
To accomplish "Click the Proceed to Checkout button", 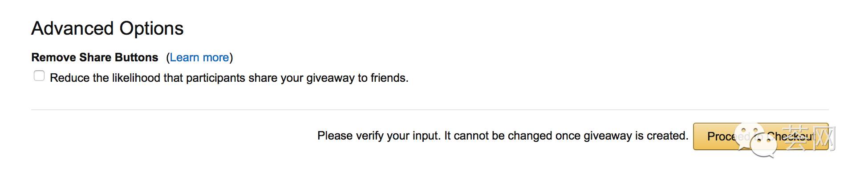I will 761,136.
